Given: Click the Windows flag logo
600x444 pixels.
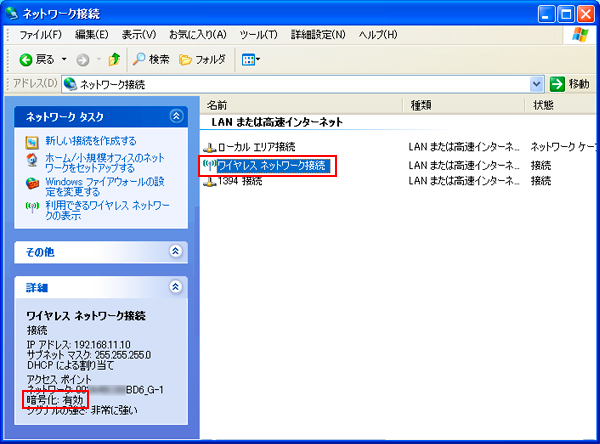Looking at the screenshot, I should [580, 35].
